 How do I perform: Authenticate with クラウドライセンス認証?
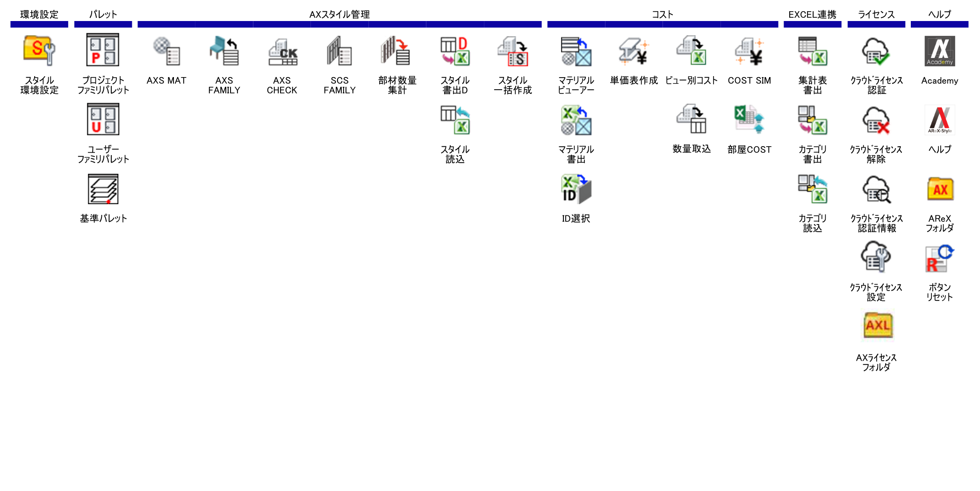tap(876, 51)
